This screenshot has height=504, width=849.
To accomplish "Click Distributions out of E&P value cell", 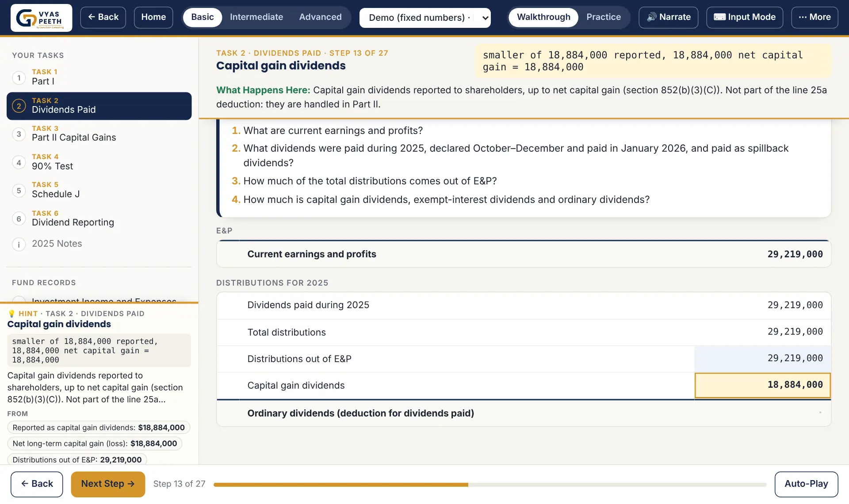I will coord(762,359).
